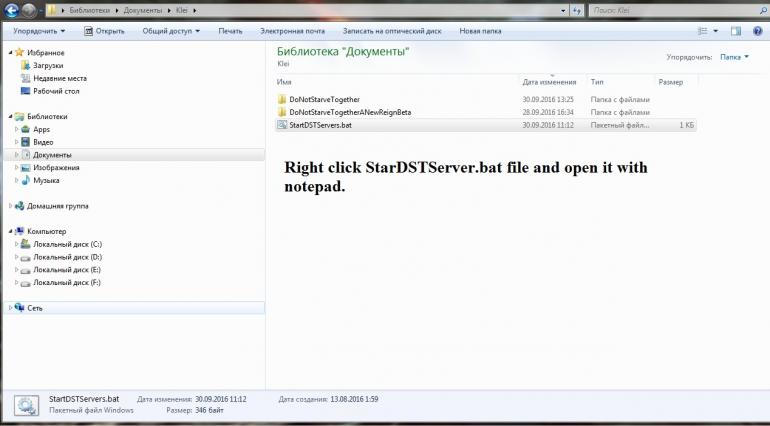The width and height of the screenshot is (770, 426).
Task: Sort files by Дата изменения column header
Action: pos(549,81)
